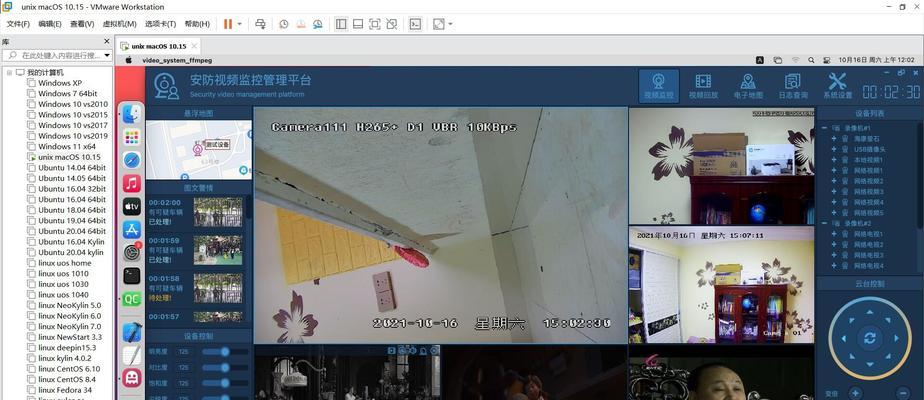Open the 查看(V) menu
This screenshot has width=924, height=400.
82,24
